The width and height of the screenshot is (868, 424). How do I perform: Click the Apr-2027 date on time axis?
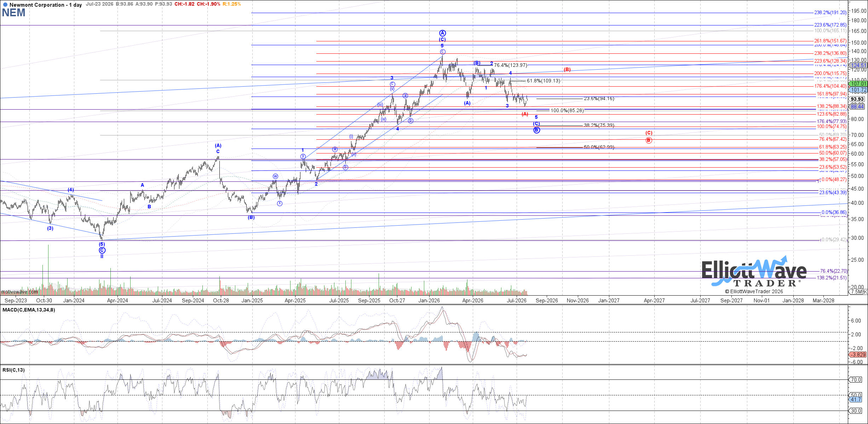tap(654, 301)
